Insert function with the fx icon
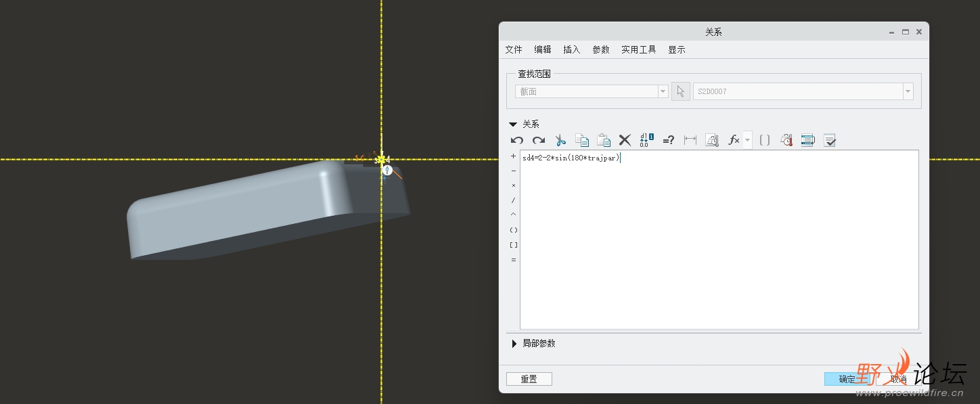This screenshot has width=980, height=404. point(734,140)
